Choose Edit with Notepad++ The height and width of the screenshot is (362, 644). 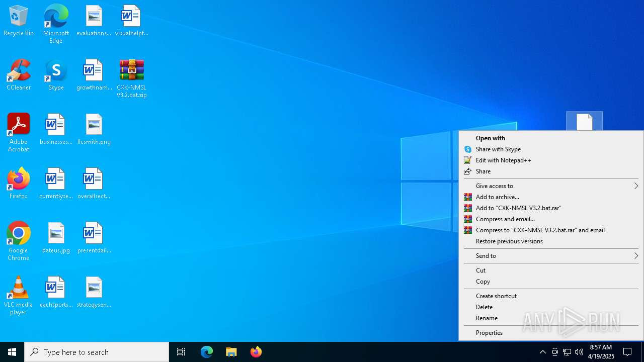point(551,160)
